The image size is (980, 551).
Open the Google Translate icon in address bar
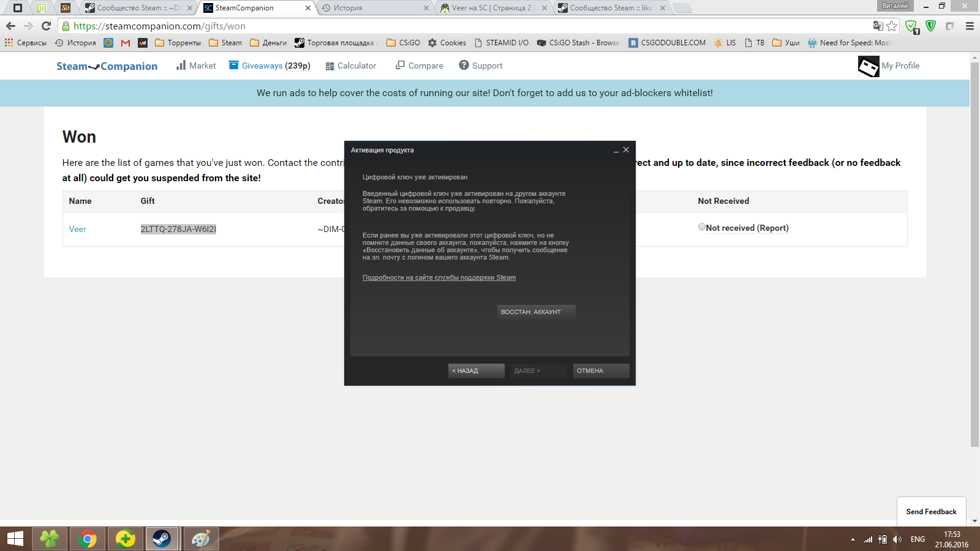(878, 26)
